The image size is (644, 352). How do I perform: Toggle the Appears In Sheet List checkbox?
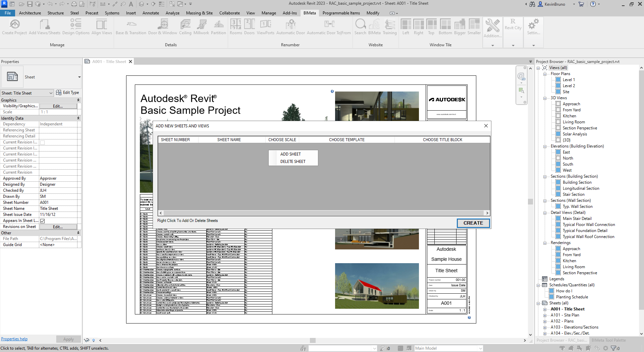[43, 221]
